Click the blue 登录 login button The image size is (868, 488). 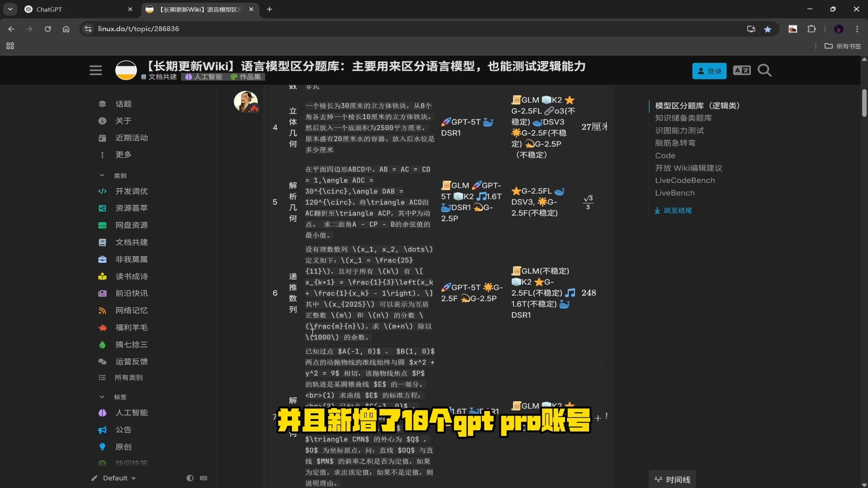(x=709, y=71)
